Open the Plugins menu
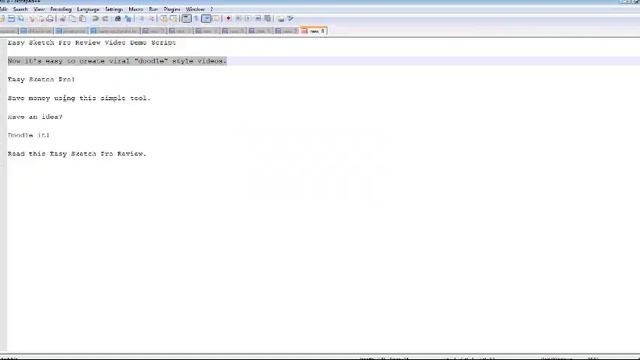Screen dimensions: 640x360 [x=172, y=9]
